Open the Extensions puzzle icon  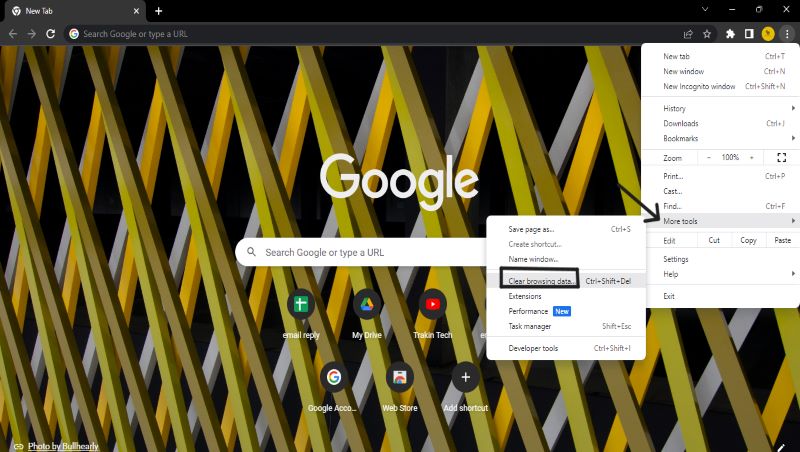coord(730,34)
